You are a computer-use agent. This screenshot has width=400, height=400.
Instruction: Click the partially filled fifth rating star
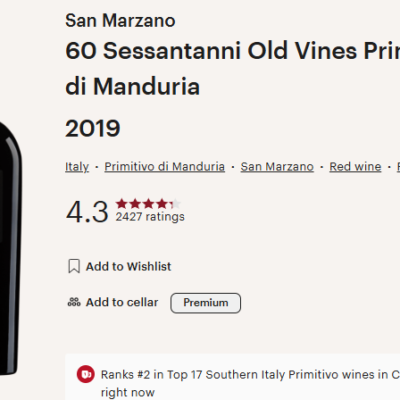tap(175, 203)
